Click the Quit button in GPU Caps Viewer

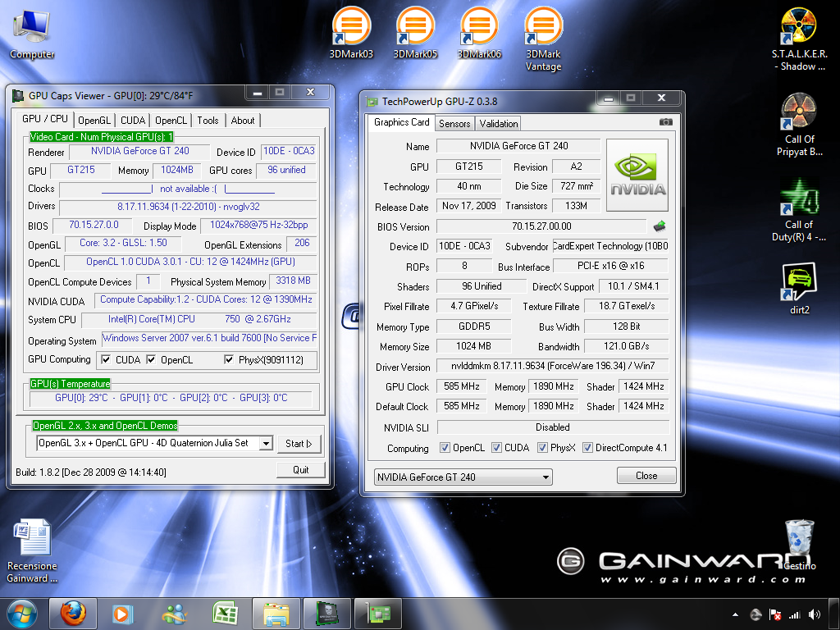click(300, 470)
